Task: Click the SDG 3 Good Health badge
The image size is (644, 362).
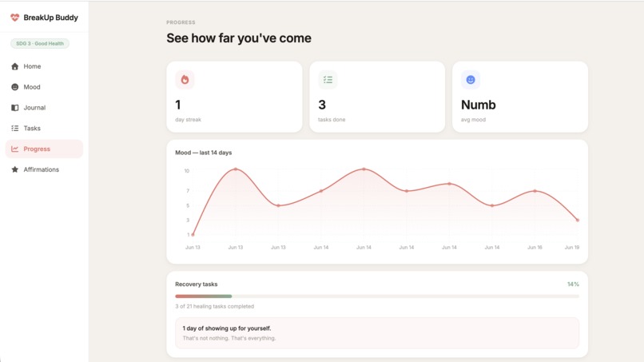Action: tap(40, 44)
